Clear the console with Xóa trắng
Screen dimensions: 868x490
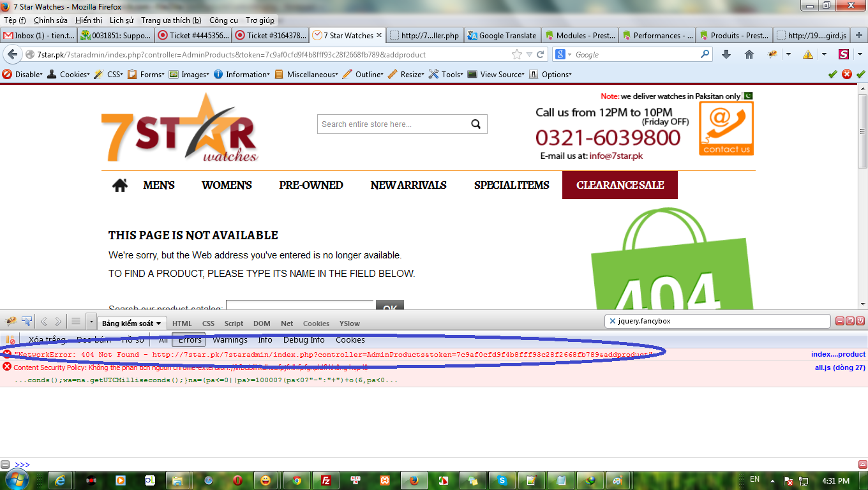(x=47, y=340)
